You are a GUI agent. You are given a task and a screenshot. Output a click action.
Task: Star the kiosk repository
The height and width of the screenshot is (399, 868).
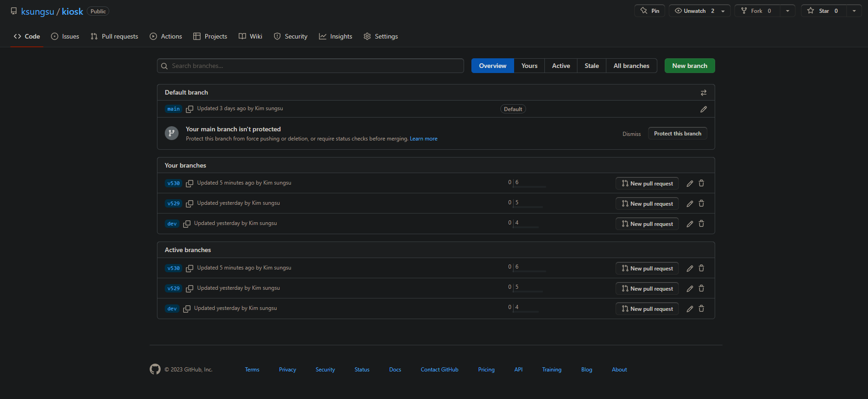824,11
